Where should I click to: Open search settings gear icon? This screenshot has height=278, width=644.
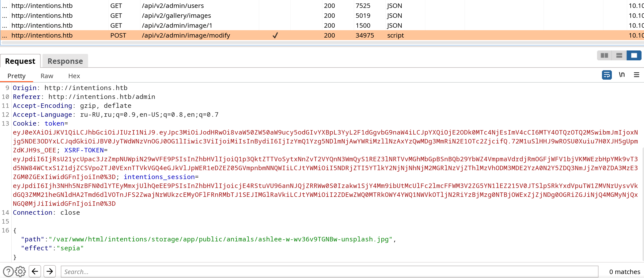[x=20, y=272]
